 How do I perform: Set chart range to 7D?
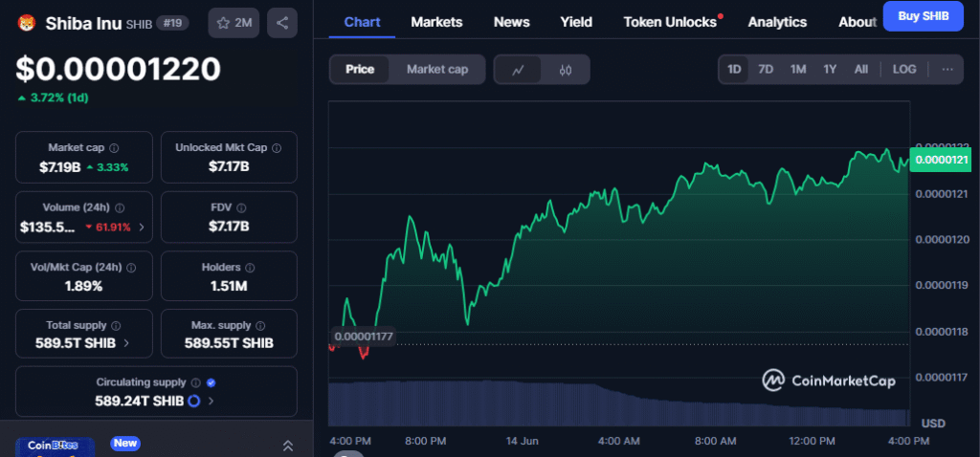pos(766,69)
